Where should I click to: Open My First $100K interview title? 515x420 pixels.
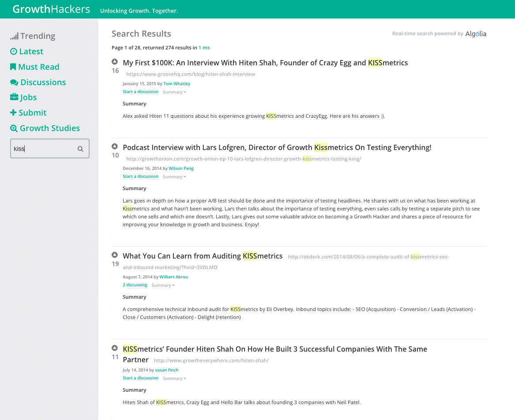pyautogui.click(x=265, y=63)
